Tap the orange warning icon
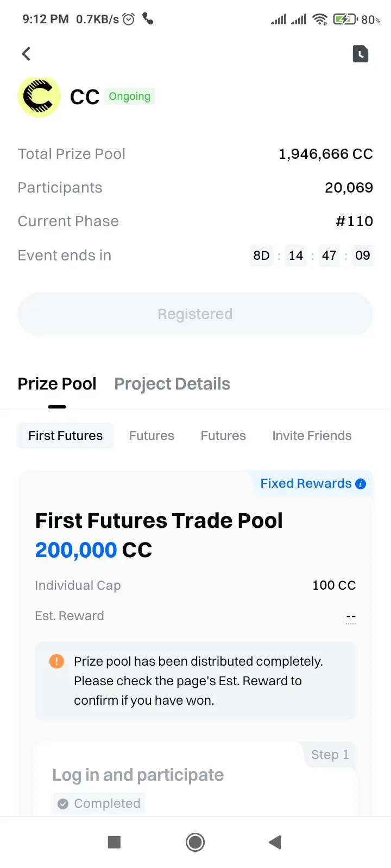The height and width of the screenshot is (868, 391). 56,661
